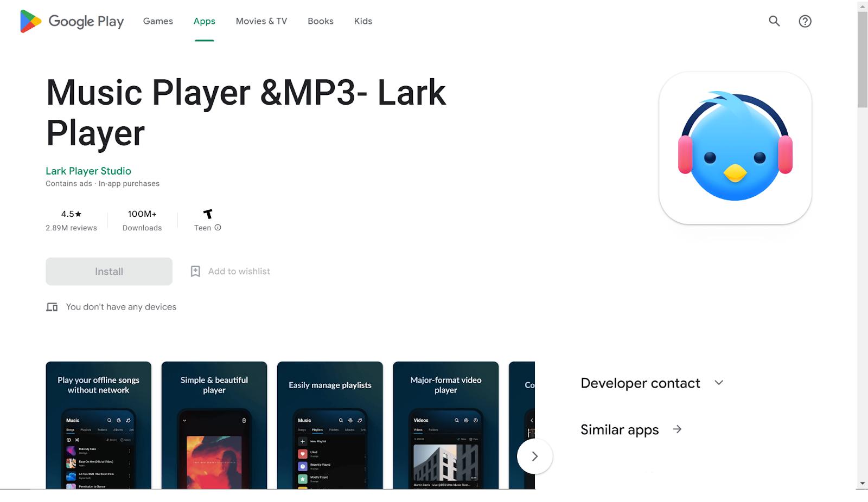This screenshot has height=502, width=868.
Task: Click the scrollbar up arrow
Action: pos(863,6)
